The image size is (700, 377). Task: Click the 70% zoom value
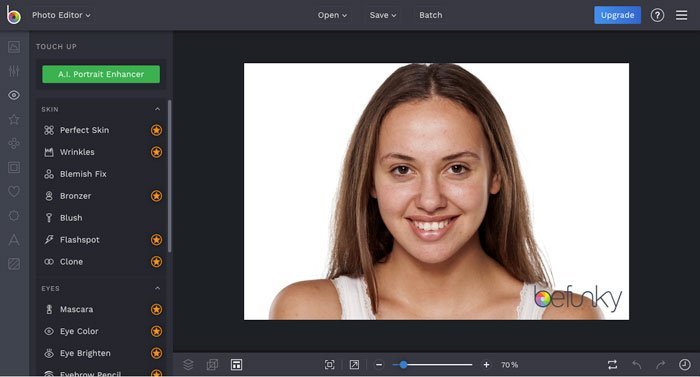click(509, 365)
